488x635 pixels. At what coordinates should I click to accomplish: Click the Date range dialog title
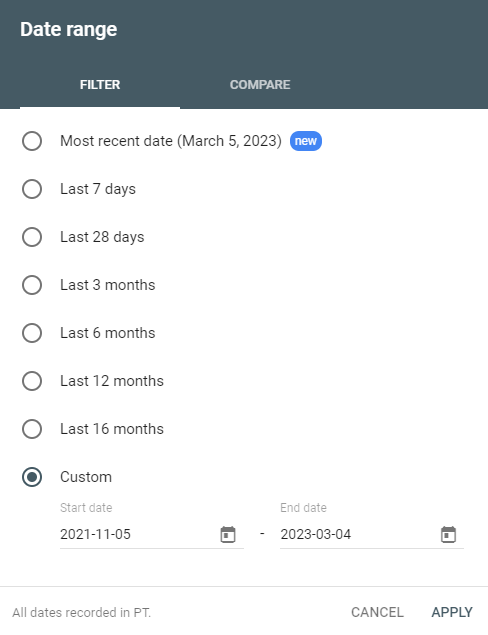pos(69,30)
